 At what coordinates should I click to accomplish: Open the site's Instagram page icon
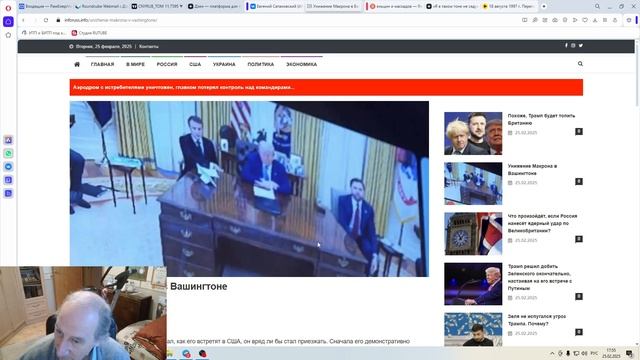[573, 45]
